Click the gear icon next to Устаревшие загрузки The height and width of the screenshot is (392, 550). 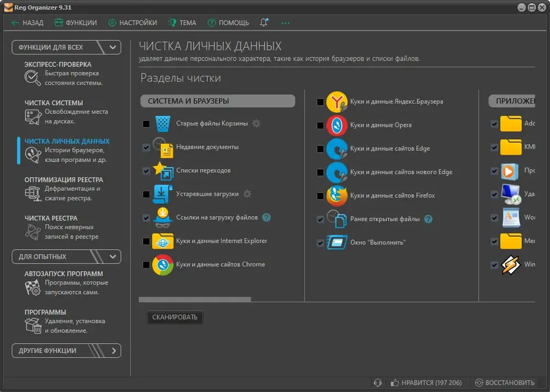pyautogui.click(x=248, y=194)
